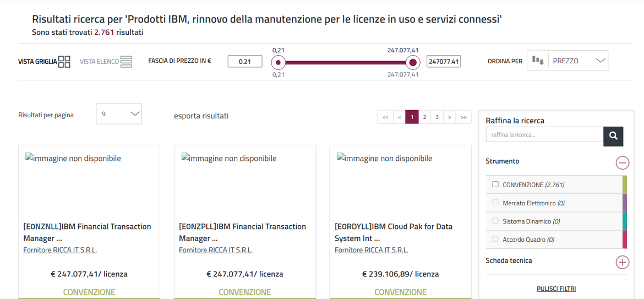
Task: Open [E0NZPLL] IBM Financial Transaction Manager product
Action: point(243,232)
